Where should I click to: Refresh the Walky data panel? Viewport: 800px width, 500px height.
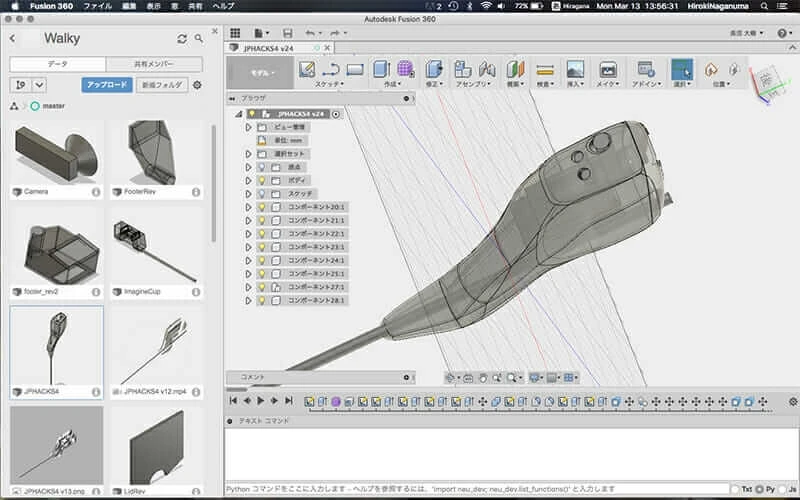pyautogui.click(x=182, y=38)
